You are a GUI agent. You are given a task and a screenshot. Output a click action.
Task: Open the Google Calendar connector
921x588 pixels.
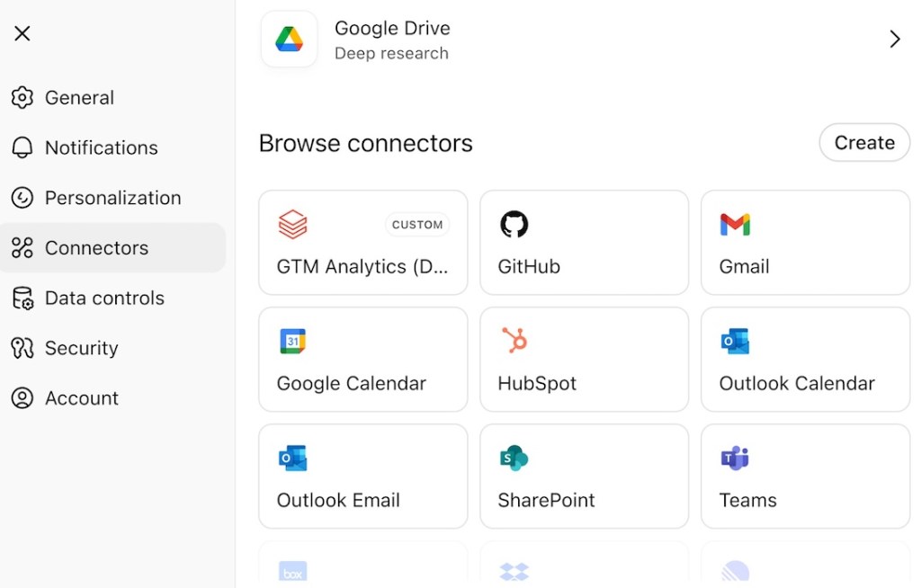(x=362, y=359)
